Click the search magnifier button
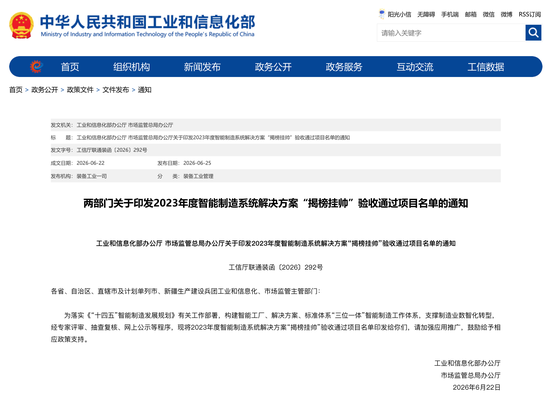The height and width of the screenshot is (398, 550). click(533, 33)
